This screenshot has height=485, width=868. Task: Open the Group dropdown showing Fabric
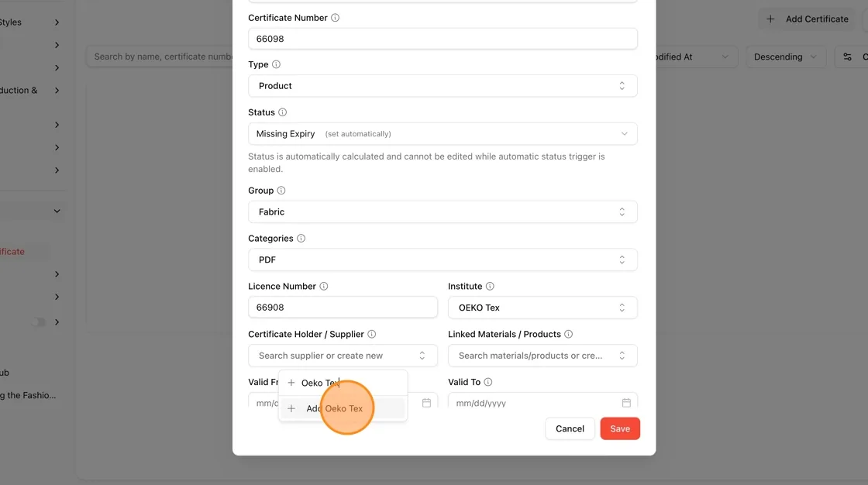[443, 212]
